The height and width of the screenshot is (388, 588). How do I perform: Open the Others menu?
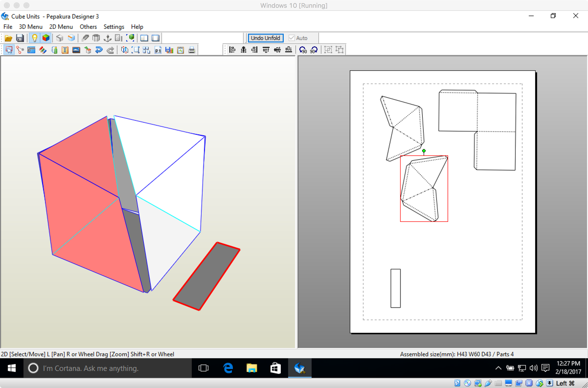point(88,27)
